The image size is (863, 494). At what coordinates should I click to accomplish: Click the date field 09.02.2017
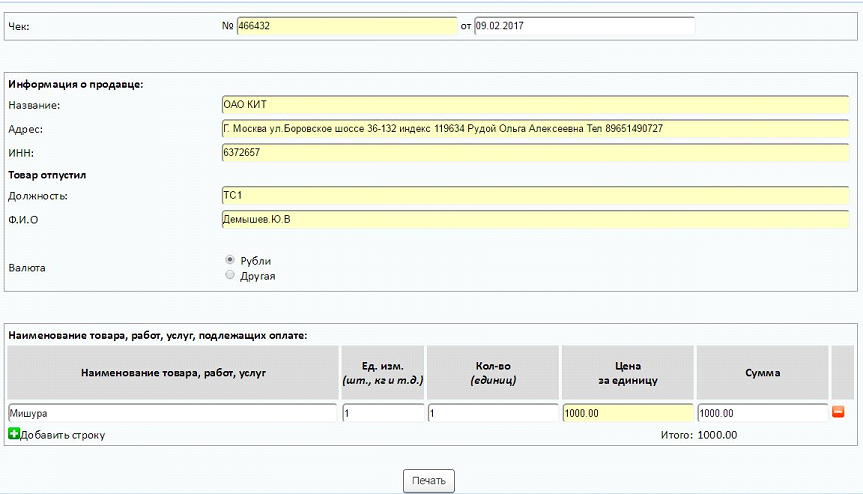(583, 27)
